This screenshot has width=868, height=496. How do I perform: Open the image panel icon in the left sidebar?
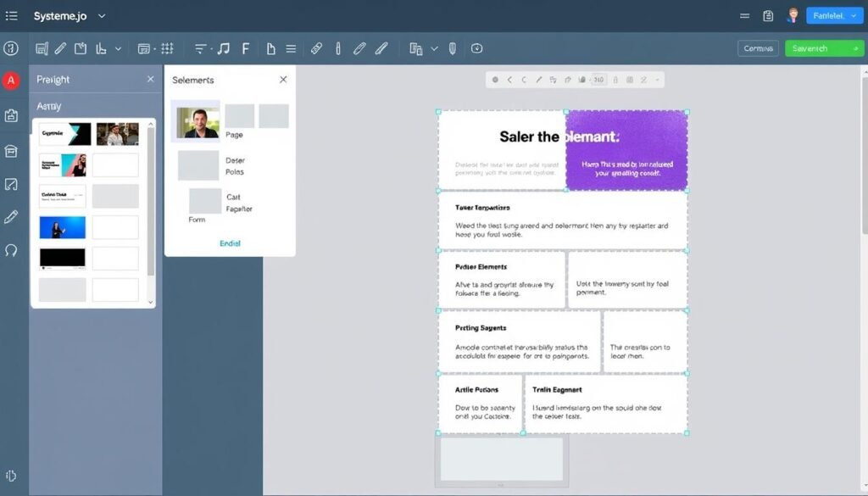tap(10, 183)
